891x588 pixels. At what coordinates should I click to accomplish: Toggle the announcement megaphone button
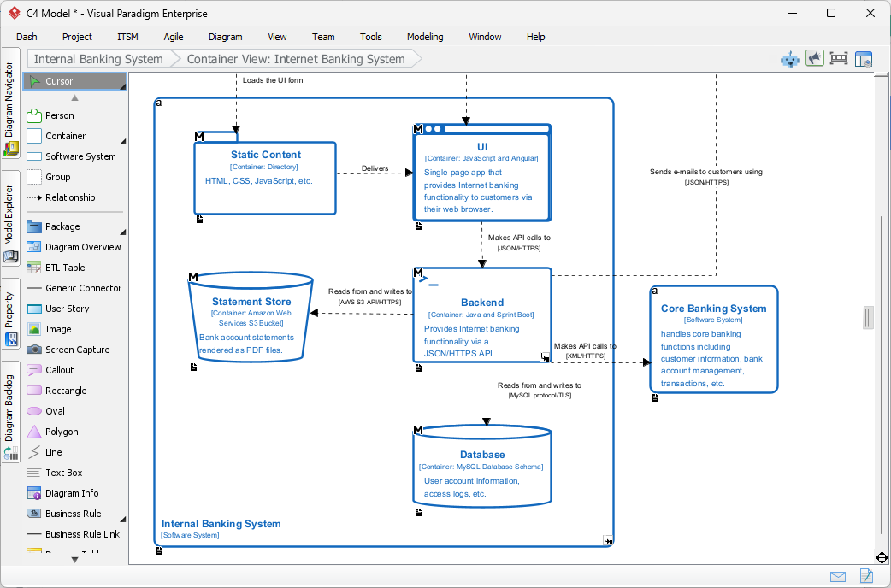(x=814, y=57)
